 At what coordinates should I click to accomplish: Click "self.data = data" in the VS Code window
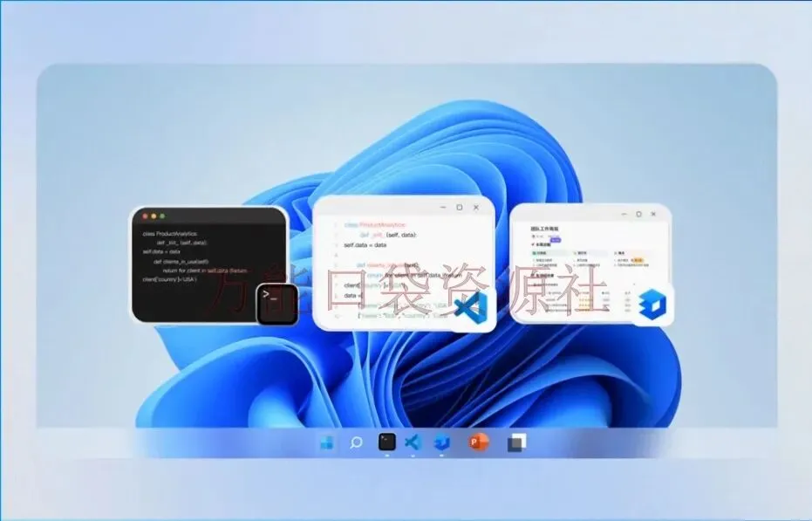pos(365,244)
